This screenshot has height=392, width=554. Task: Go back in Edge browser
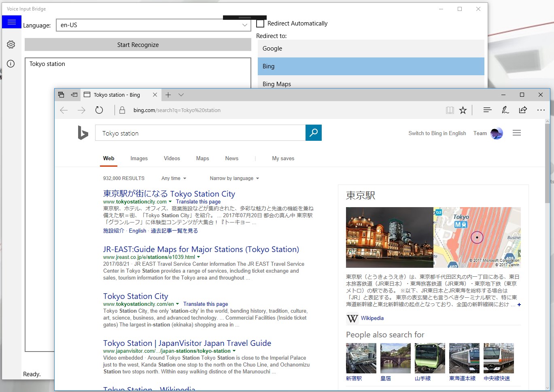pyautogui.click(x=64, y=110)
